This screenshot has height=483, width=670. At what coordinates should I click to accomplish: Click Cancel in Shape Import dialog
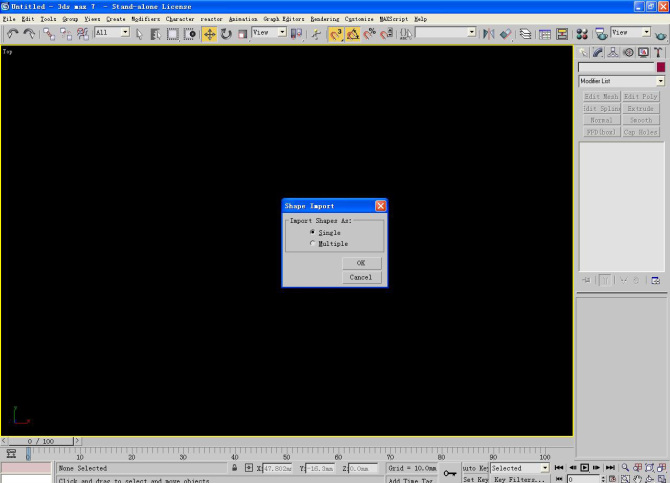click(361, 277)
